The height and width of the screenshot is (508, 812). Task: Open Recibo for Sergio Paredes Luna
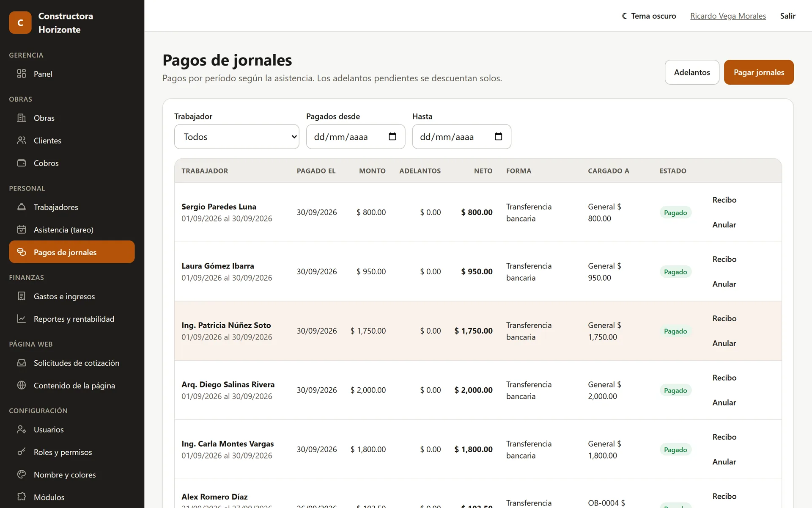click(x=724, y=200)
